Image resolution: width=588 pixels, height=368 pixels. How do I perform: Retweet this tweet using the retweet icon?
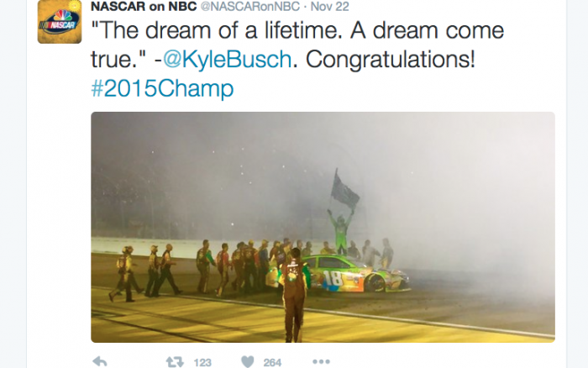pos(175,362)
